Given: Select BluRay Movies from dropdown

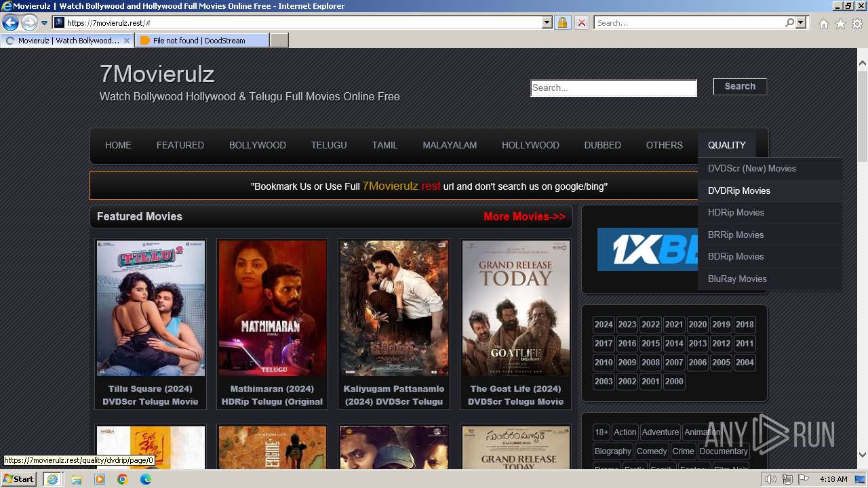Looking at the screenshot, I should [x=770, y=279].
